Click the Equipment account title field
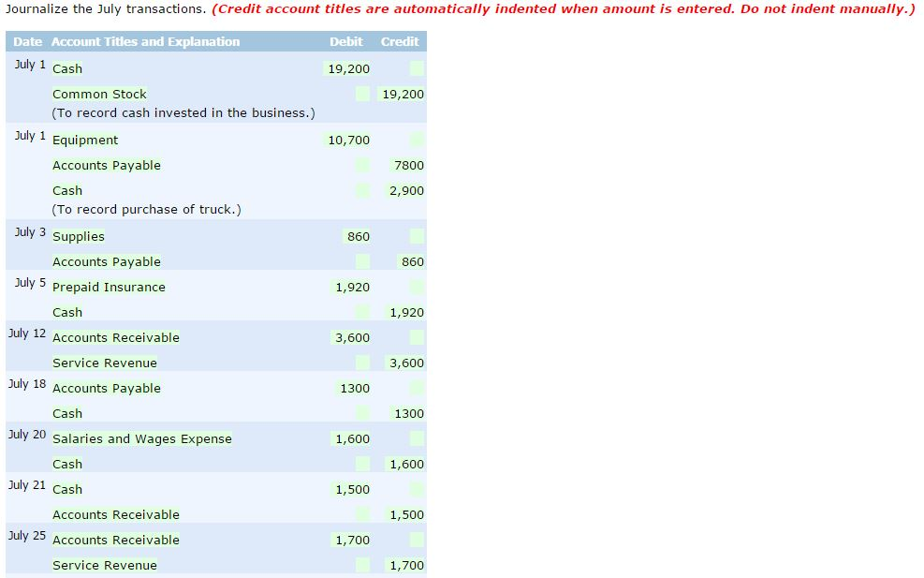Screen dimensions: 924x578 pyautogui.click(x=85, y=140)
